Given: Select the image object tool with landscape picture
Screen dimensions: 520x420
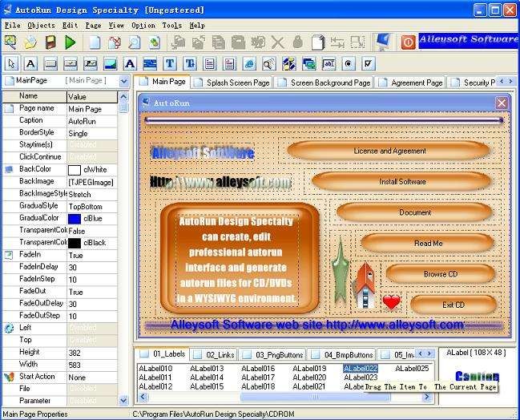Looking at the screenshot, I should [x=110, y=63].
